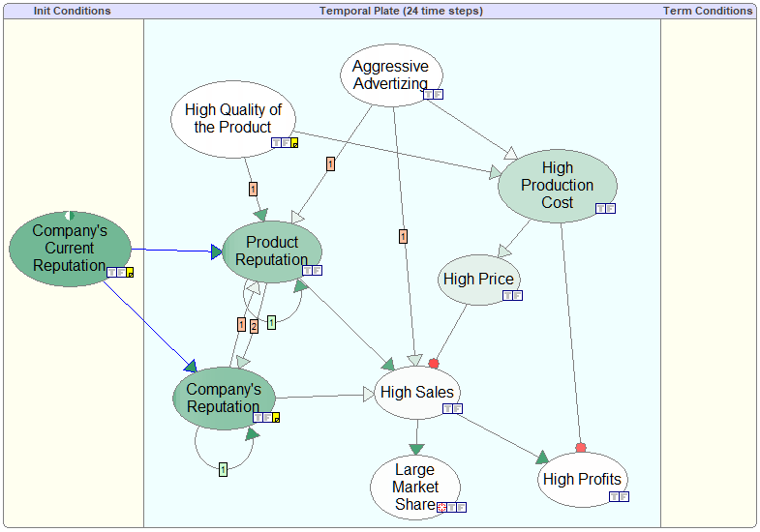Click the TF icon on Aggressive Advertizing

pos(434,95)
